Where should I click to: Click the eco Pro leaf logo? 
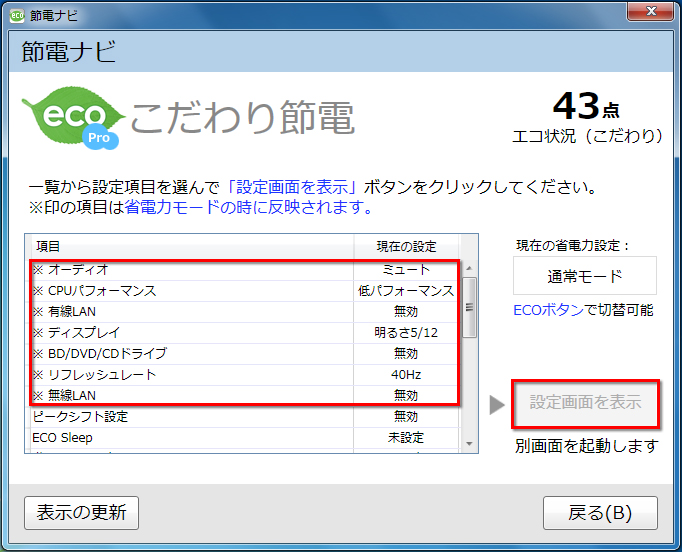73,117
